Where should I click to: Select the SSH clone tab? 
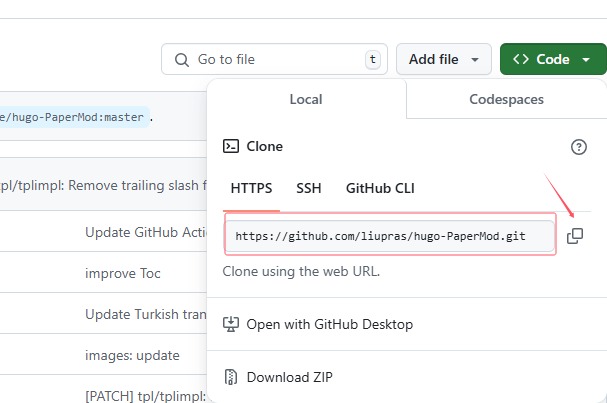point(308,188)
